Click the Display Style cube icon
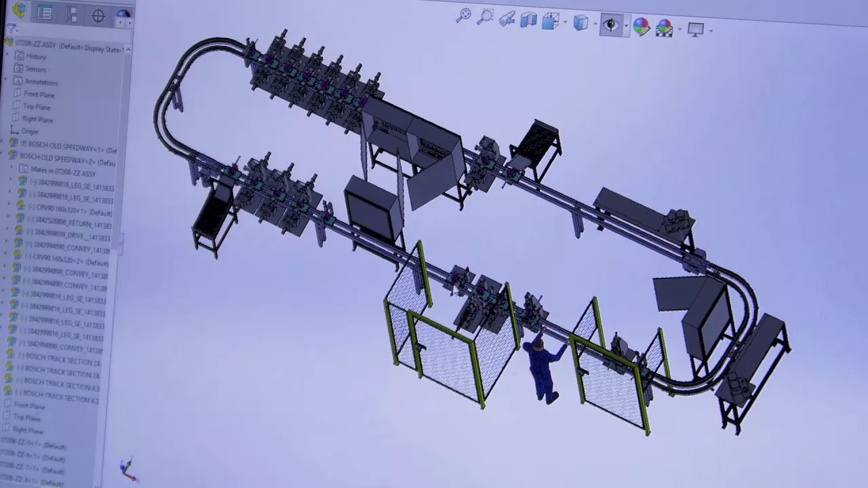The width and height of the screenshot is (868, 488). coord(580,23)
